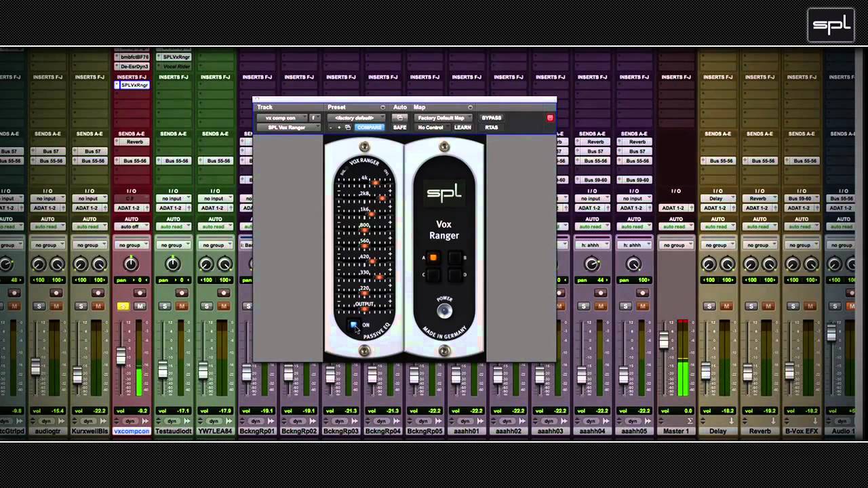Click the OUTPUT slider handle

pos(365,310)
